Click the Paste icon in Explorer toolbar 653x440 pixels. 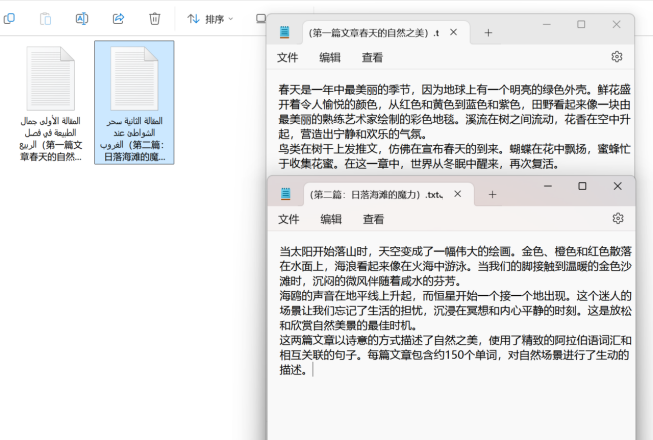[x=45, y=19]
